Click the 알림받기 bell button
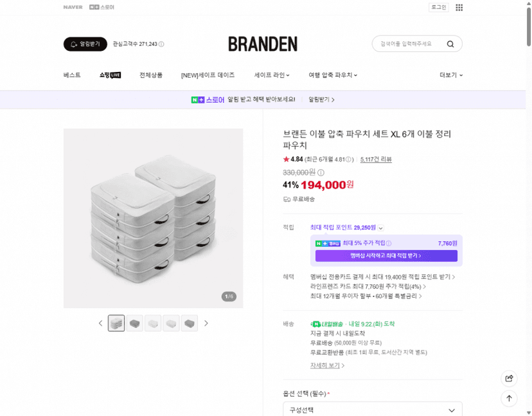The image size is (532, 416). [85, 44]
